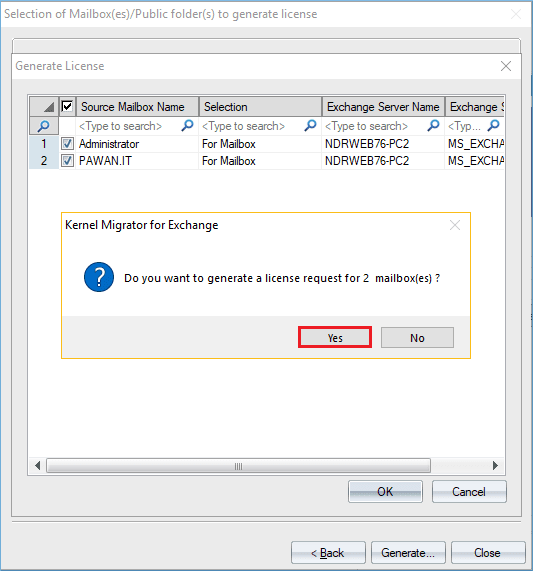Confirm with the Yes button
Image resolution: width=533 pixels, height=571 pixels.
(335, 337)
